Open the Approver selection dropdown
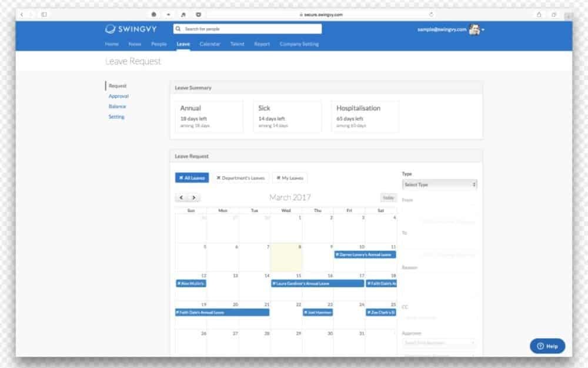The image size is (588, 368). coord(439,343)
